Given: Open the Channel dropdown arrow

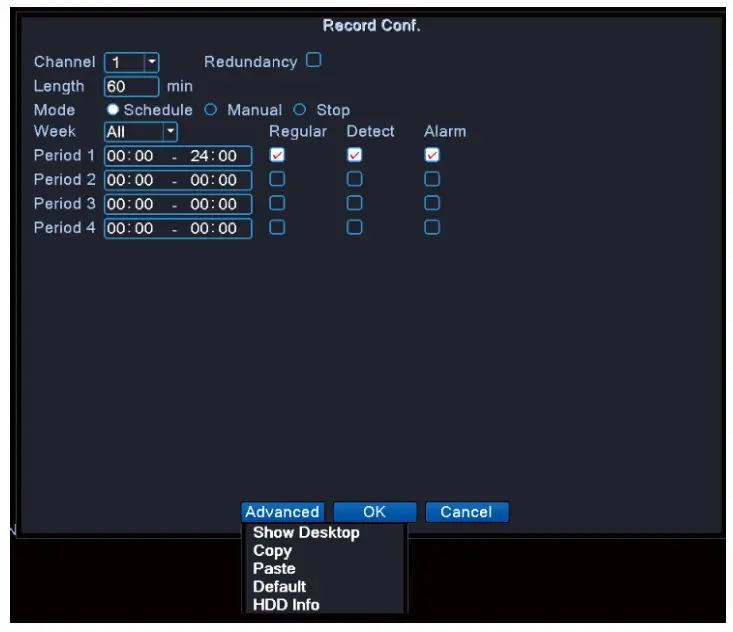Looking at the screenshot, I should pyautogui.click(x=151, y=62).
